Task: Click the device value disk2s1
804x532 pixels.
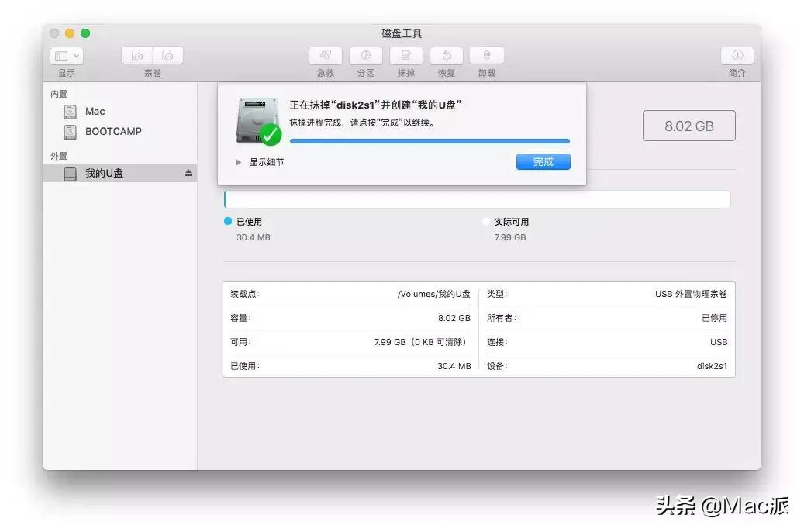Action: pyautogui.click(x=712, y=366)
